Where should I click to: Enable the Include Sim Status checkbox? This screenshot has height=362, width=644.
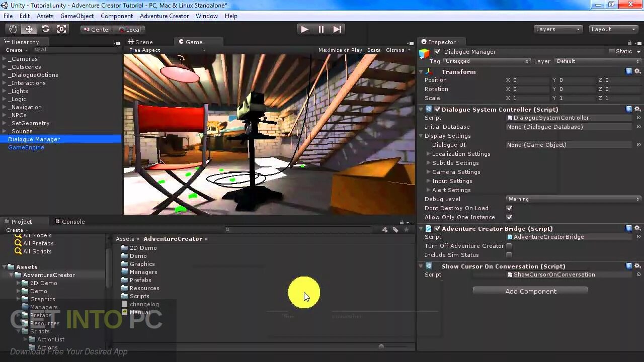coord(509,255)
